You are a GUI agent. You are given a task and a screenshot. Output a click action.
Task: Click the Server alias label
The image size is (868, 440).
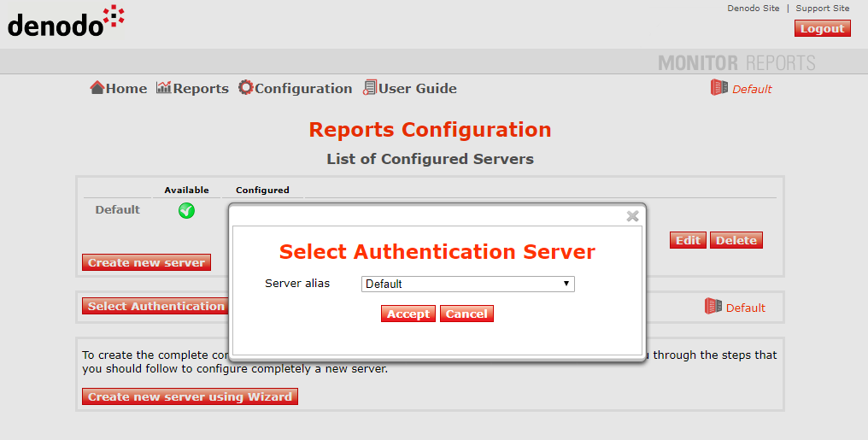297,284
